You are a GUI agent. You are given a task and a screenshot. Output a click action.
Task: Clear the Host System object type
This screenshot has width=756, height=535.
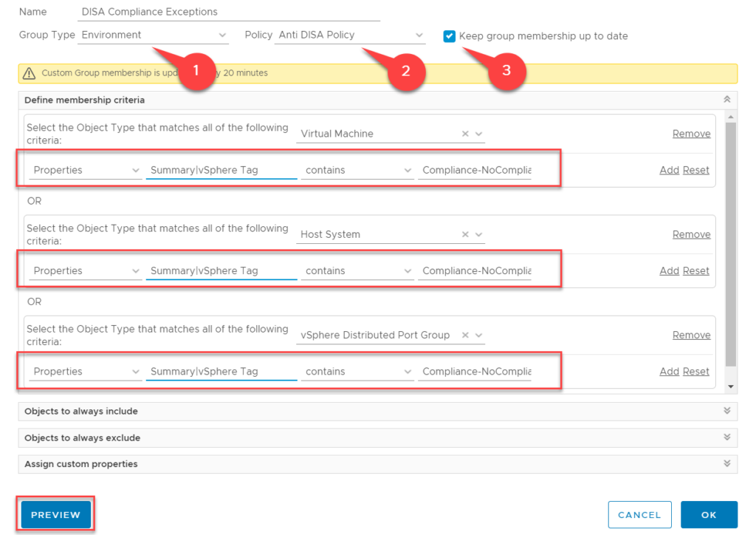click(465, 234)
